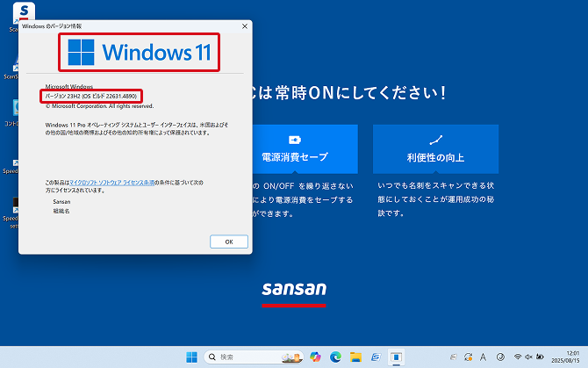Click the muted volume tray icon
This screenshot has height=368, width=588.
(528, 357)
